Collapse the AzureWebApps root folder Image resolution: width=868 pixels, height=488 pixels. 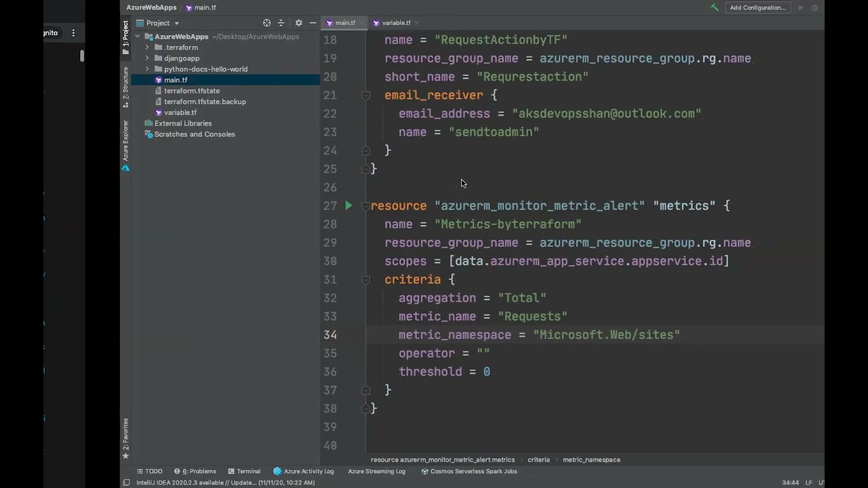click(x=138, y=37)
